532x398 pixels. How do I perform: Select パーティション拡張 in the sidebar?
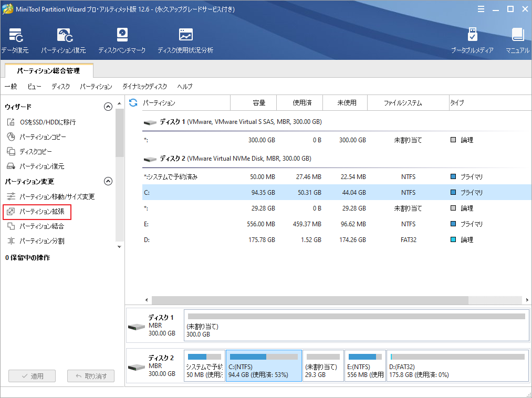(41, 212)
